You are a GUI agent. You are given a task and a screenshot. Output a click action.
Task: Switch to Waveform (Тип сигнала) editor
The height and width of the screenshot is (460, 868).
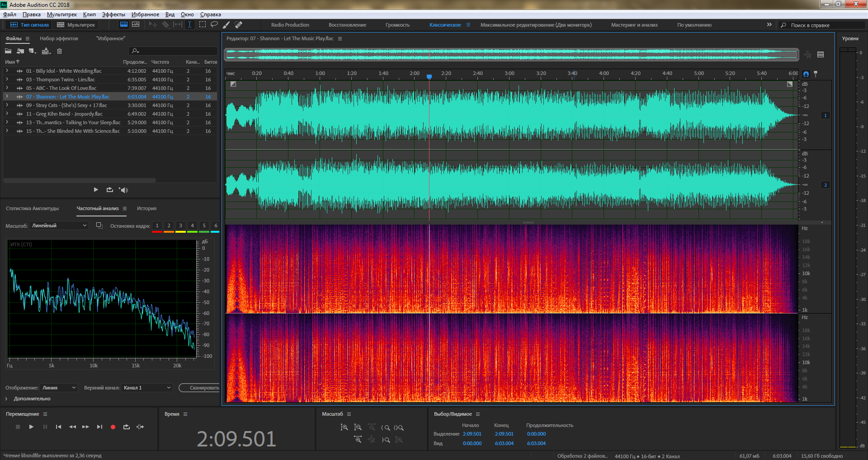29,25
